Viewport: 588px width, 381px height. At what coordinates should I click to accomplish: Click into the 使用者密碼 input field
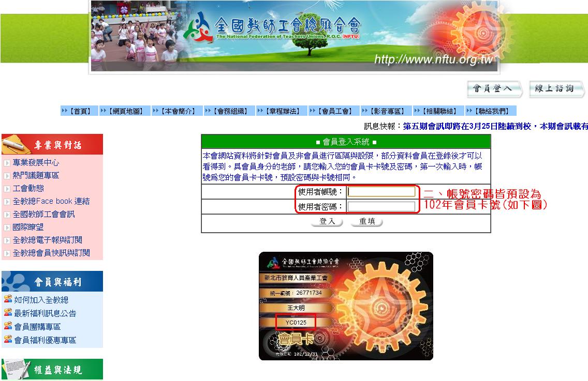click(381, 206)
